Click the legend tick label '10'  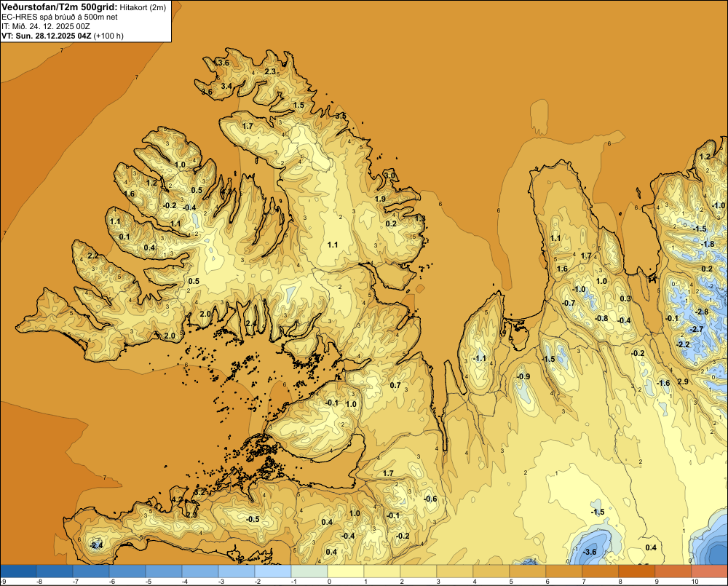pyautogui.click(x=695, y=582)
